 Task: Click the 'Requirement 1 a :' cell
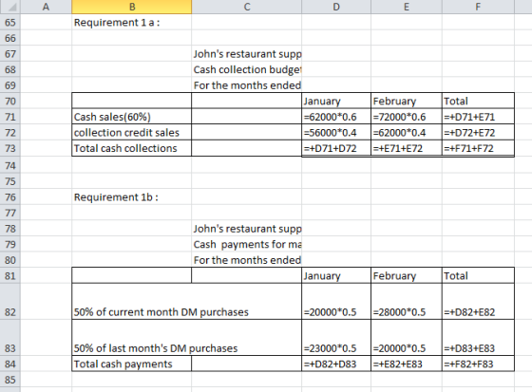click(x=132, y=23)
